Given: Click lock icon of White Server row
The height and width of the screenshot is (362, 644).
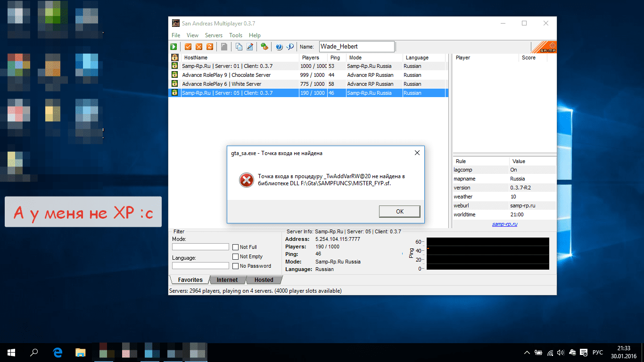Looking at the screenshot, I should point(174,84).
